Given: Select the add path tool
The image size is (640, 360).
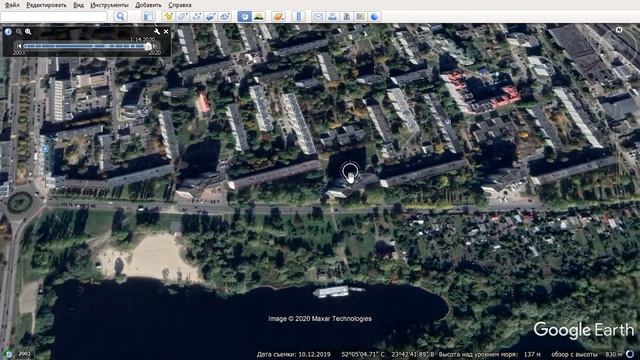Looking at the screenshot, I should 196,16.
